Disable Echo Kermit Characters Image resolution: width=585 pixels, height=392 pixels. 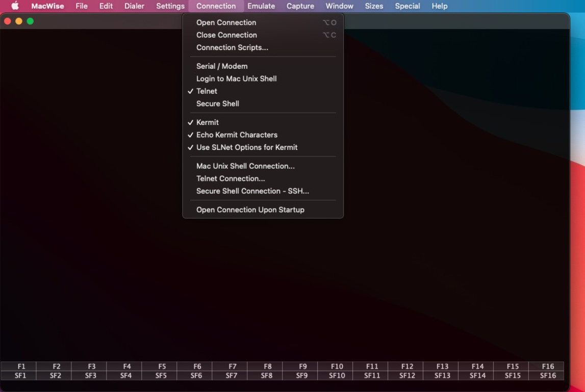[237, 135]
